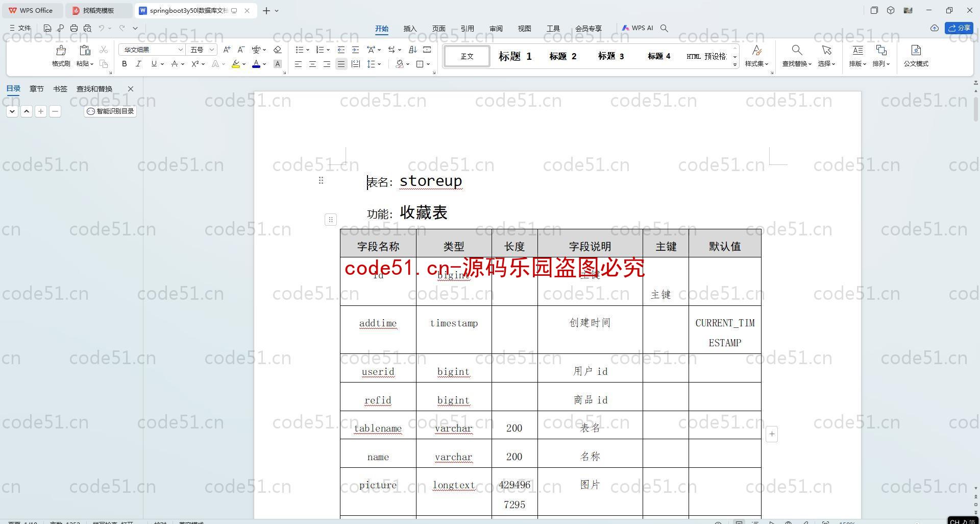Click the Distributed alignment icon
This screenshot has height=524, width=980.
(x=356, y=64)
